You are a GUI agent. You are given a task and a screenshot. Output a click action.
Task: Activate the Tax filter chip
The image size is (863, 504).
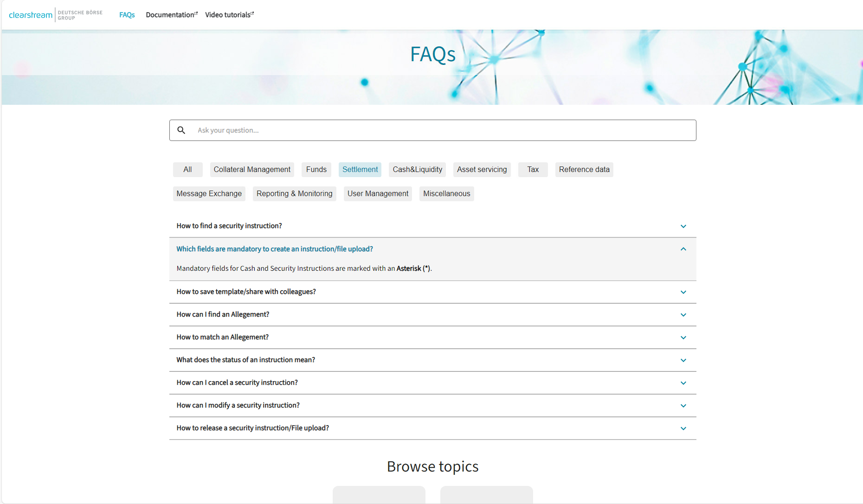pos(533,169)
